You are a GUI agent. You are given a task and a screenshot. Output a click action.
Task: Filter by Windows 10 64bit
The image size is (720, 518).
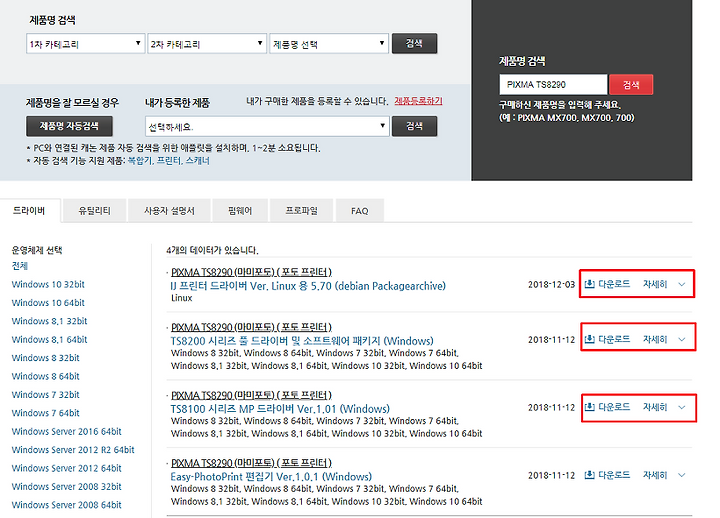(48, 303)
